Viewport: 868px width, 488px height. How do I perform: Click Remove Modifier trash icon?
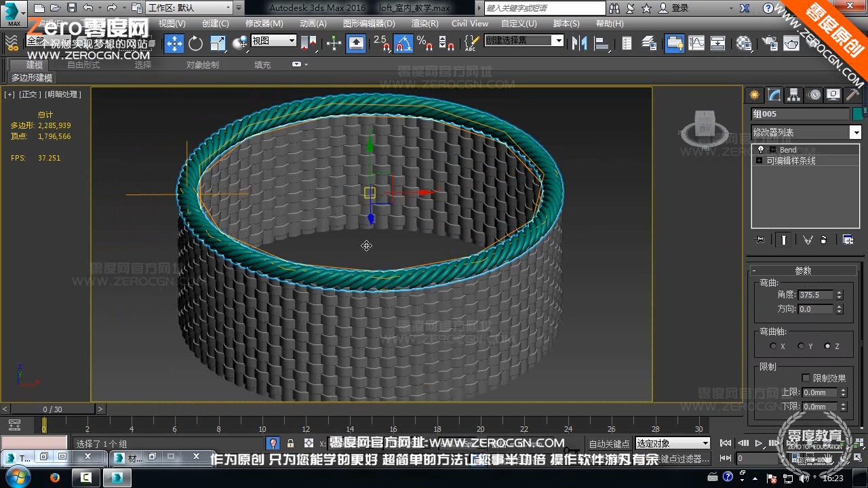[x=823, y=240]
